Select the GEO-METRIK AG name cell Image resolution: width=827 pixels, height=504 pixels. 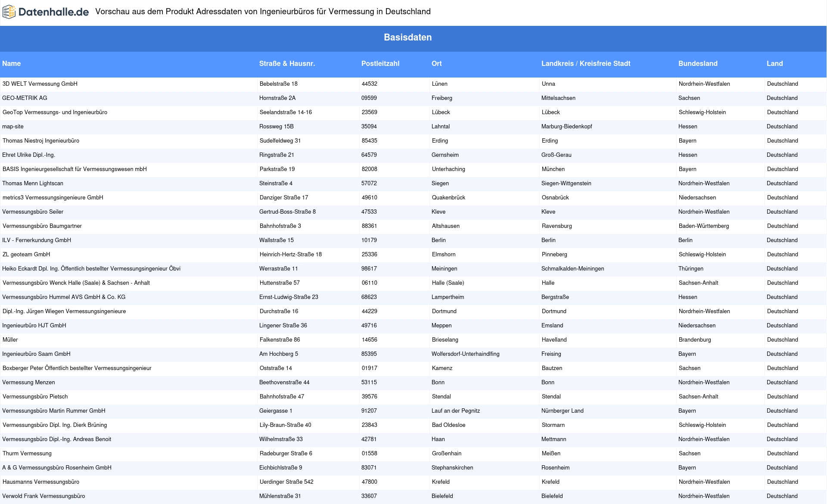click(25, 98)
